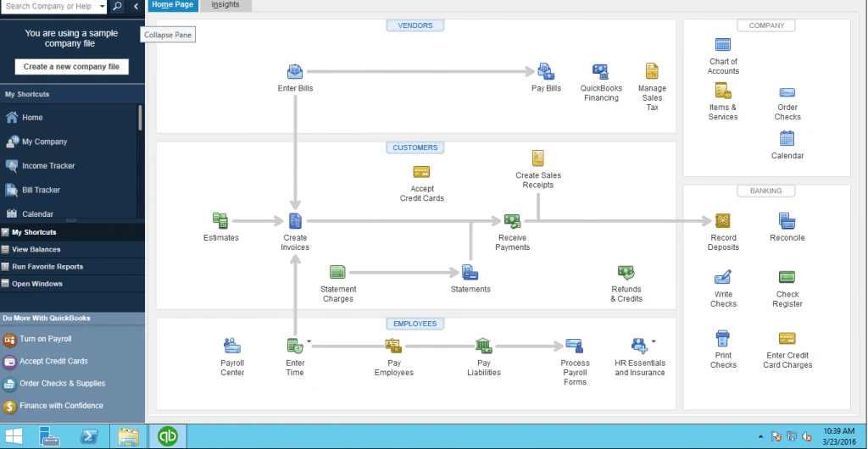Open Manage Sales Tax icon

[x=652, y=72]
